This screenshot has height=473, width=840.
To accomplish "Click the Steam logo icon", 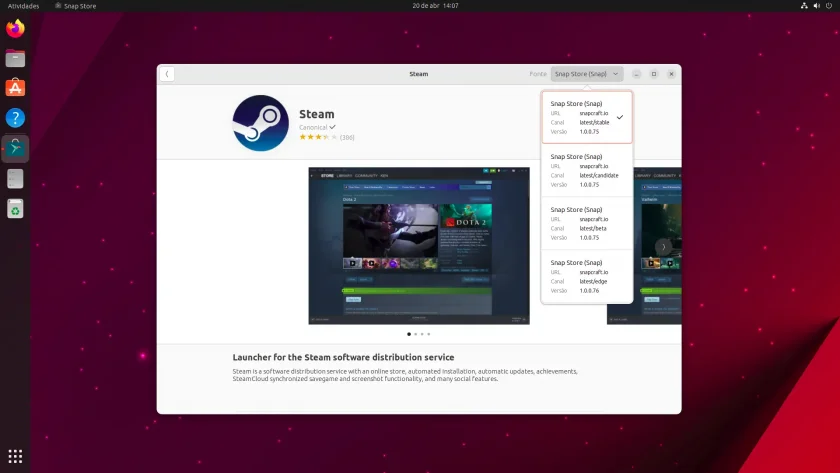I will point(260,123).
